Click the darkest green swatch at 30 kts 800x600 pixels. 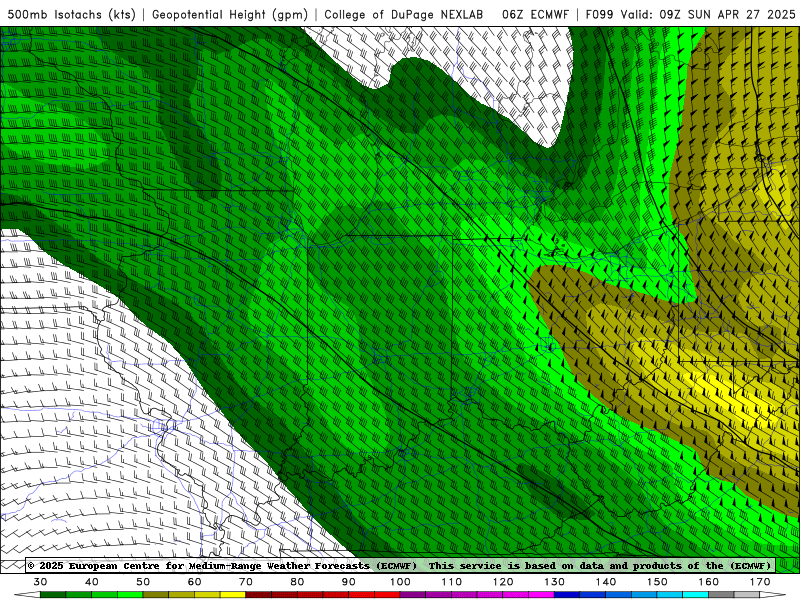pos(53,594)
